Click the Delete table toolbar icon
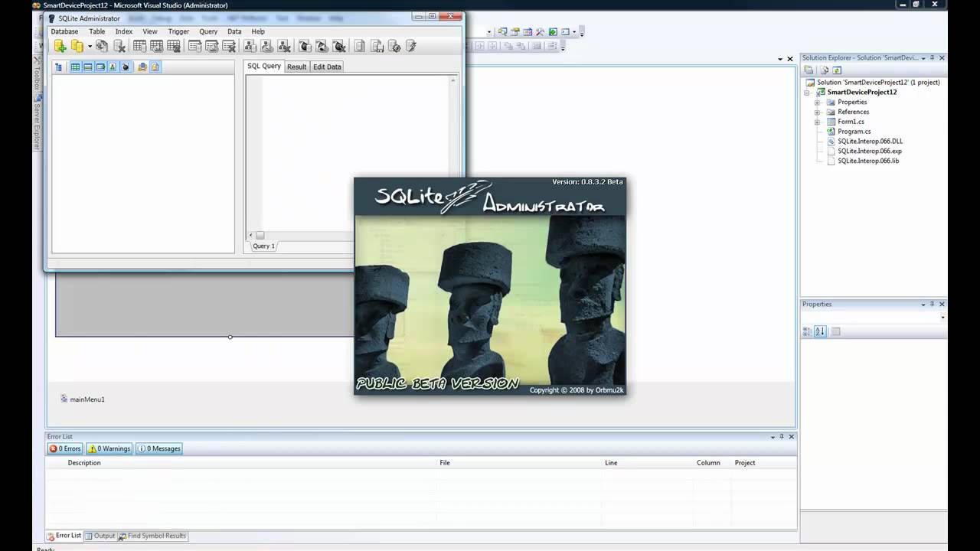 174,46
